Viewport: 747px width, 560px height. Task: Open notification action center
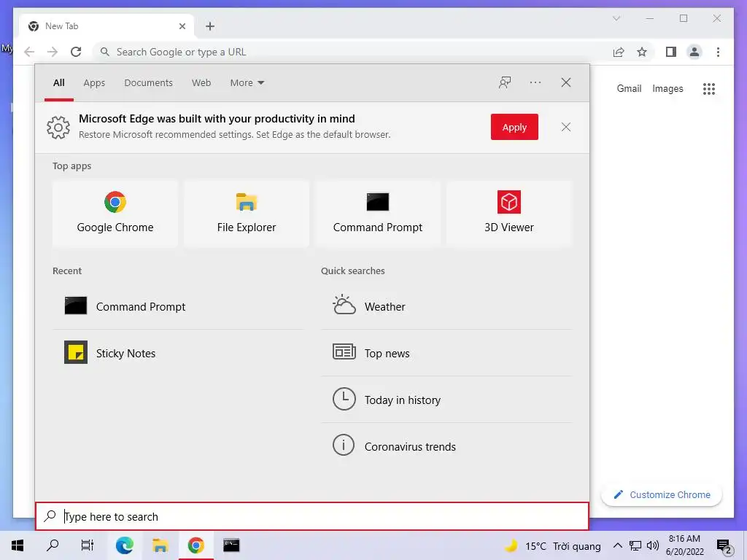[724, 546]
